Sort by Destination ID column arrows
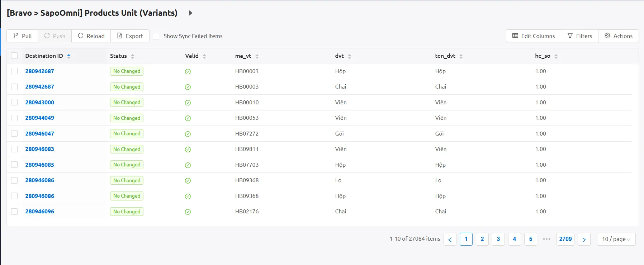 [68, 56]
